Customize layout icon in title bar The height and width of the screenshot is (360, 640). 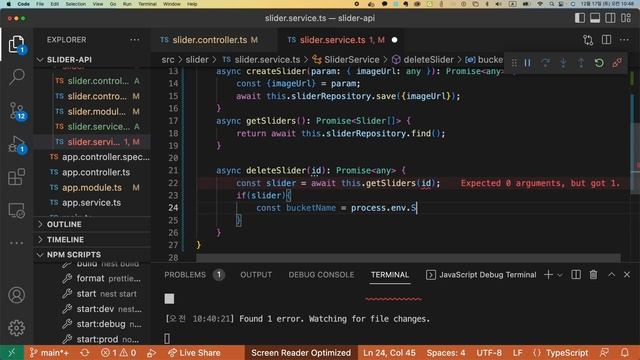pos(626,18)
